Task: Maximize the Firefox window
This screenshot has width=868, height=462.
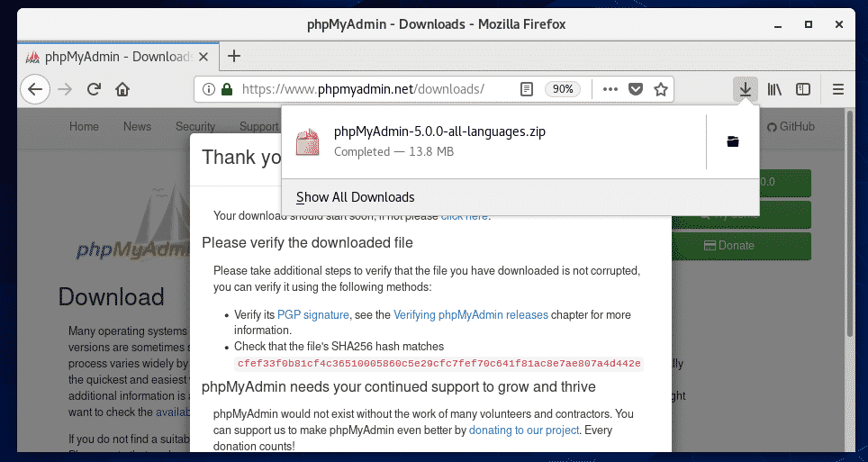Action: coord(809,24)
